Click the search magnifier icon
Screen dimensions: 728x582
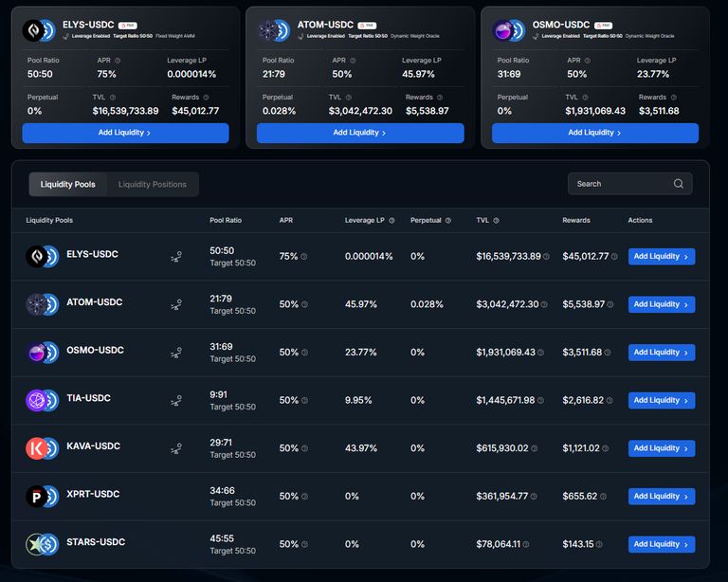coord(679,184)
